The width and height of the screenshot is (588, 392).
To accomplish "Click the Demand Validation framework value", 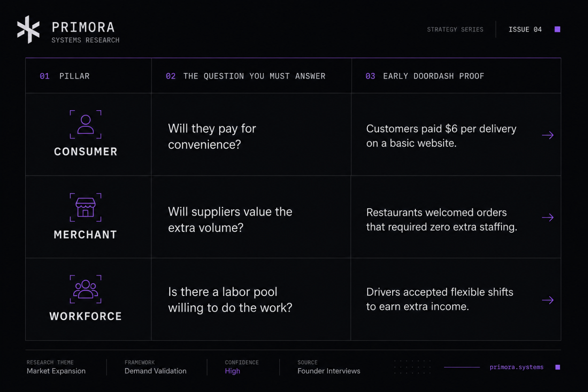I will coord(156,371).
